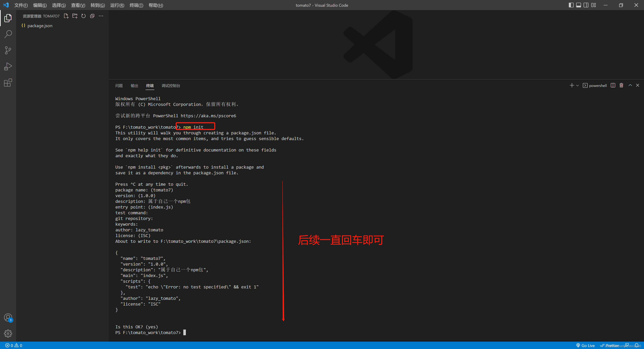Screen dimensions: 644x349
Task: Maximize the panel size with chevron
Action: pyautogui.click(x=630, y=85)
